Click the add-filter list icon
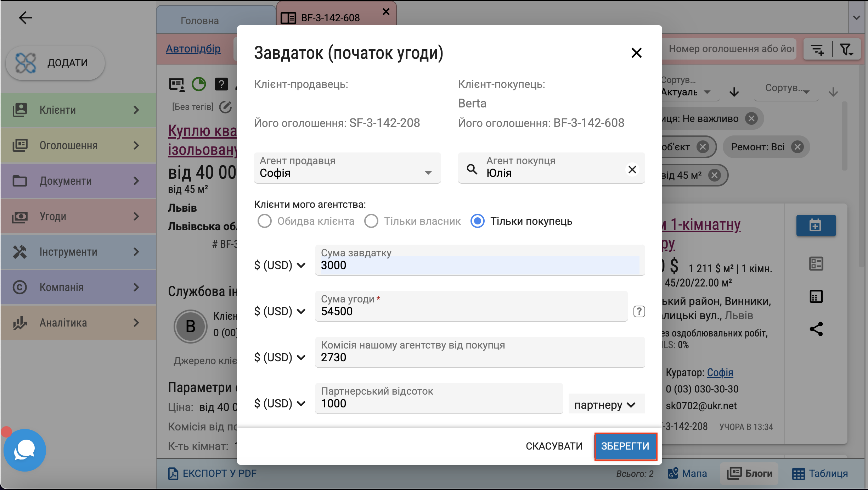 tap(817, 49)
